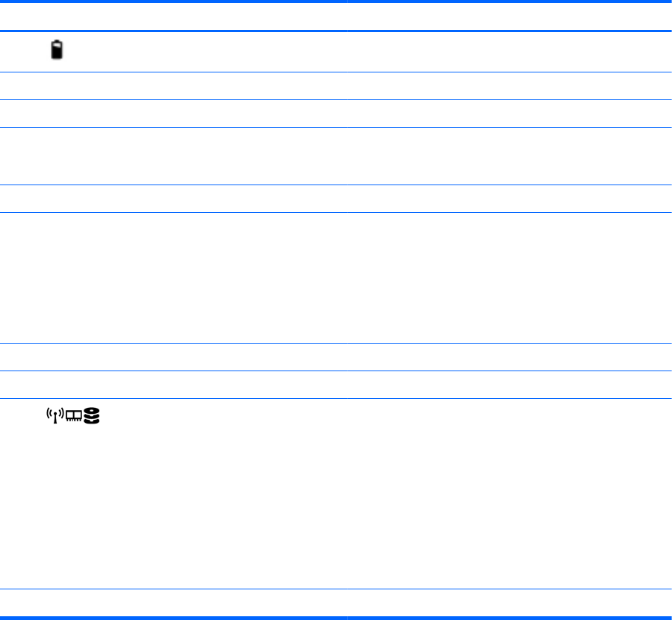The image size is (672, 620).
Task: Click the battery icon
Action: pyautogui.click(x=57, y=50)
